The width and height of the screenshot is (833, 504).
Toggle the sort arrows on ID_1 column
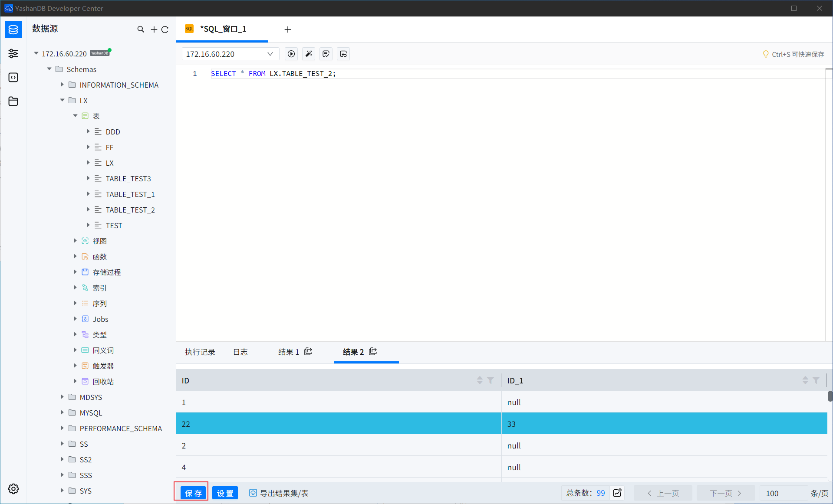(805, 380)
